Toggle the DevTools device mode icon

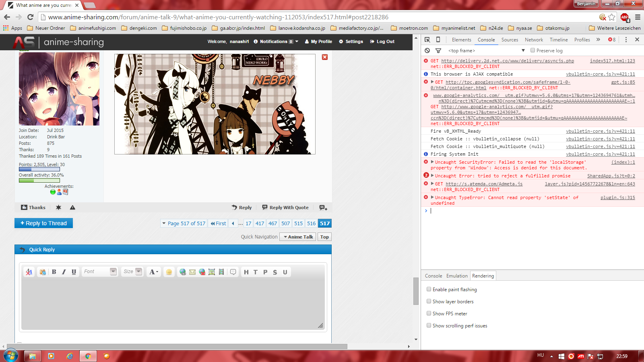click(438, 40)
